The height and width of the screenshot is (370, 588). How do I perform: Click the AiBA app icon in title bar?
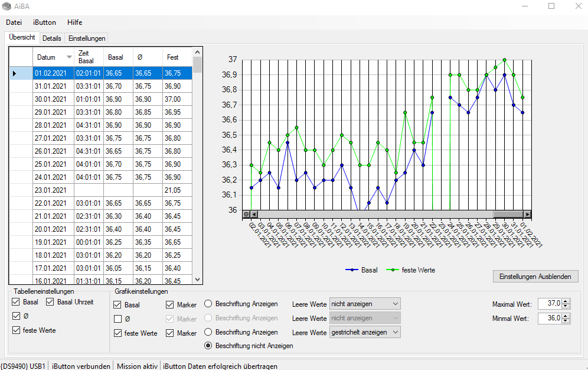point(6,6)
